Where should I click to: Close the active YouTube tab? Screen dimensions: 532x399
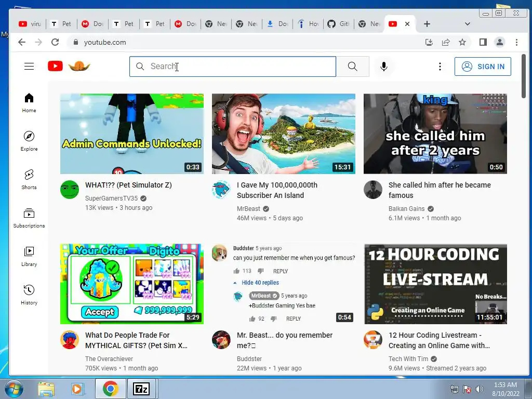coord(407,24)
